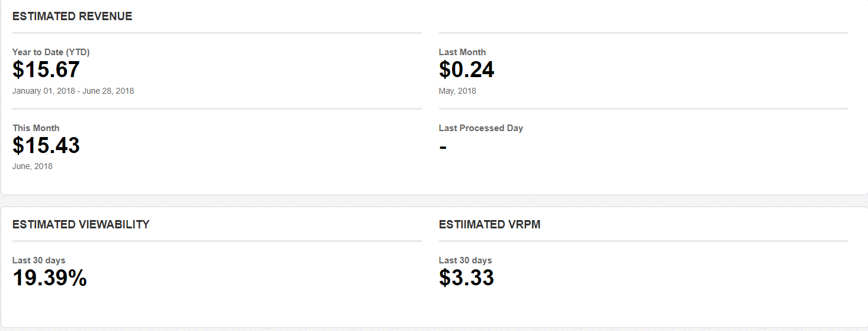This screenshot has width=868, height=331.
Task: Click the $15.43 this month revenue
Action: tap(46, 146)
